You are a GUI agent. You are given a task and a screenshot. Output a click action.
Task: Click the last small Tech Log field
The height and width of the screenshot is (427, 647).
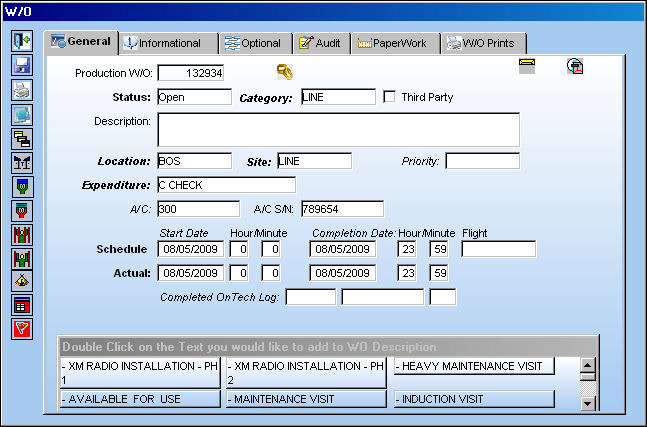point(442,297)
